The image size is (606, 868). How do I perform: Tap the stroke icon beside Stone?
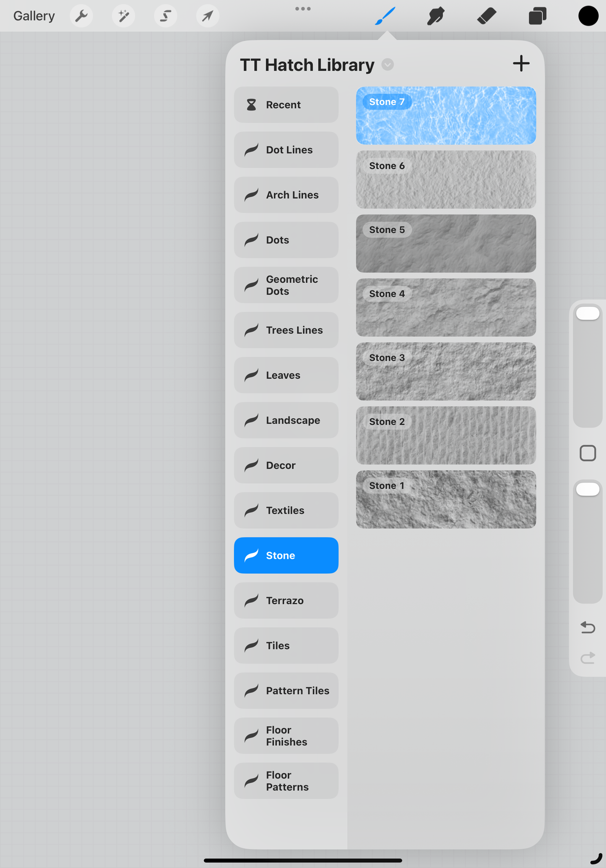(x=251, y=555)
